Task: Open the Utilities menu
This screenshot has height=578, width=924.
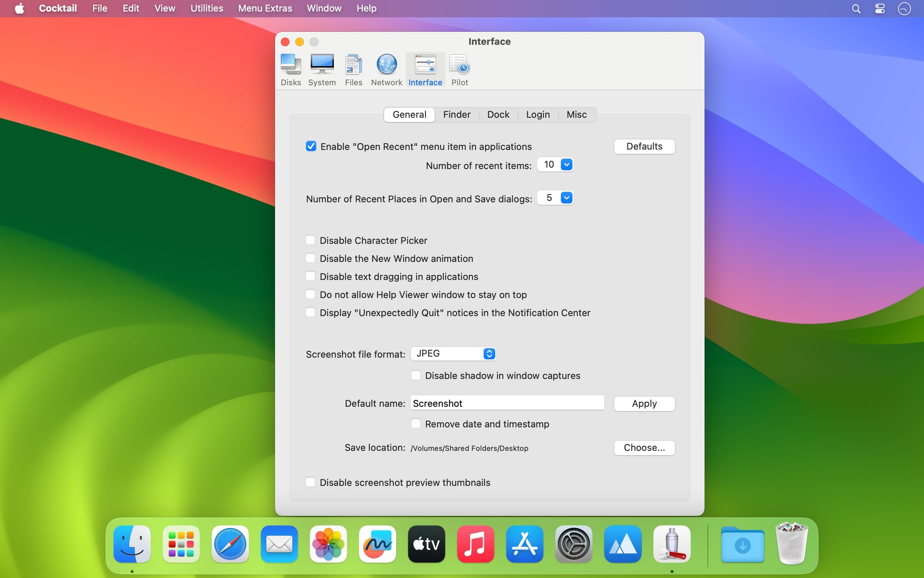Action: tap(206, 8)
